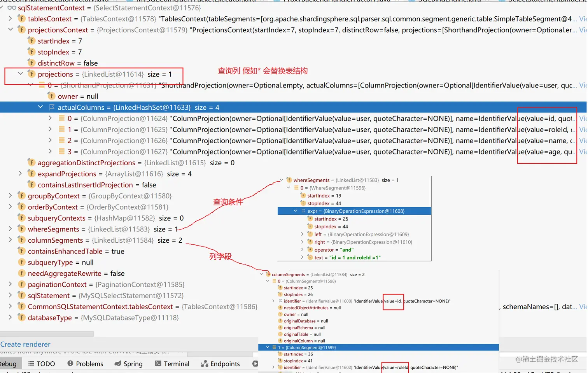
Task: Click the Create renderer link
Action: click(26, 344)
